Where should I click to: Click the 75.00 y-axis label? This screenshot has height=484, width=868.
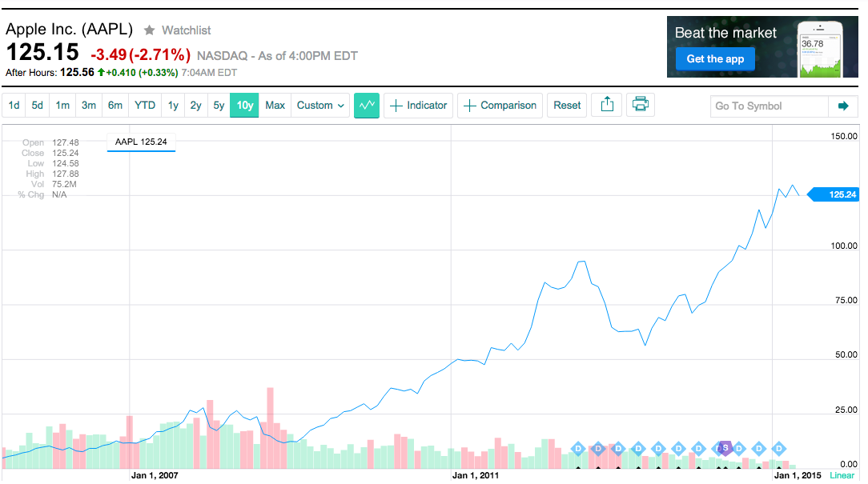(846, 300)
